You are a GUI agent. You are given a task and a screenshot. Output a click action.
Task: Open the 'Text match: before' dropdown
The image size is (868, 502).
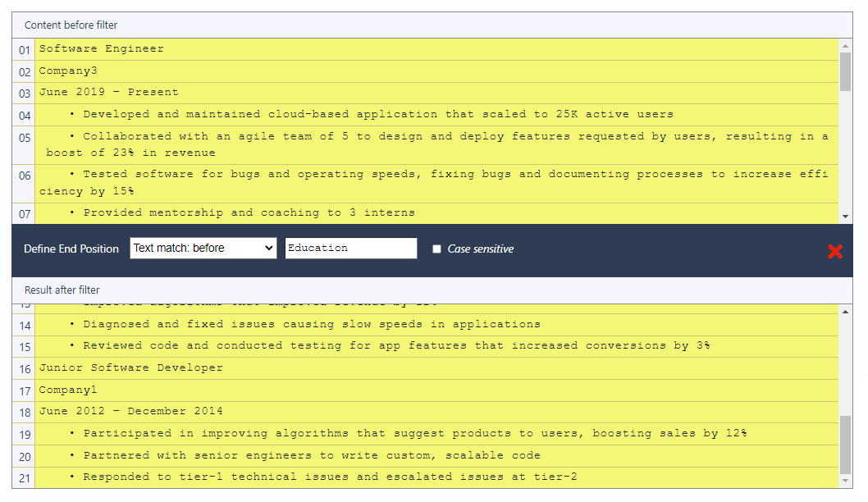203,249
